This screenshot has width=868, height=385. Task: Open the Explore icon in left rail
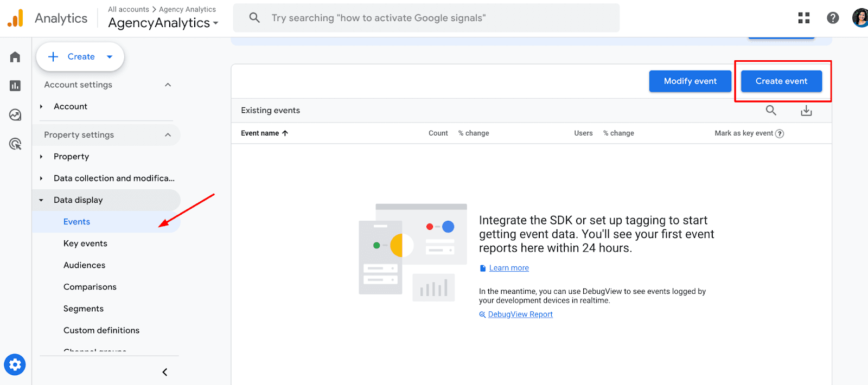tap(15, 115)
